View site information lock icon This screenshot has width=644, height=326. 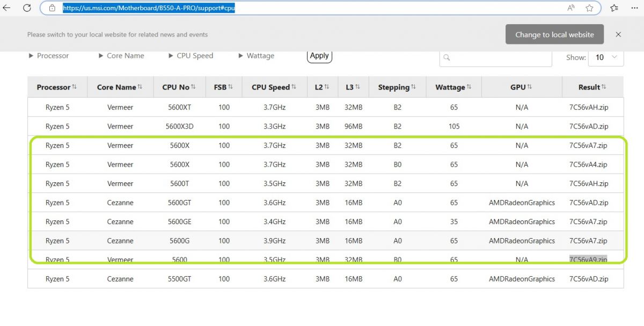click(x=52, y=8)
